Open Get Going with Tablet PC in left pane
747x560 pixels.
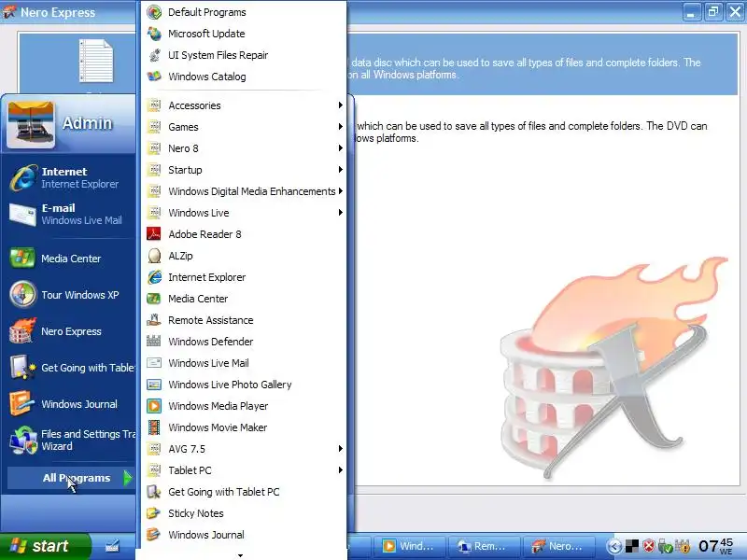[x=71, y=368]
